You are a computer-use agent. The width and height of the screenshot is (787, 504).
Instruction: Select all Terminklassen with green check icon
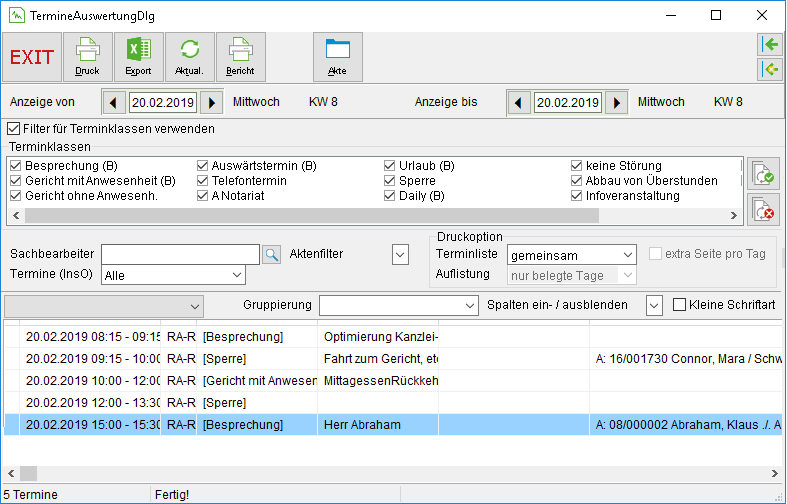click(763, 174)
